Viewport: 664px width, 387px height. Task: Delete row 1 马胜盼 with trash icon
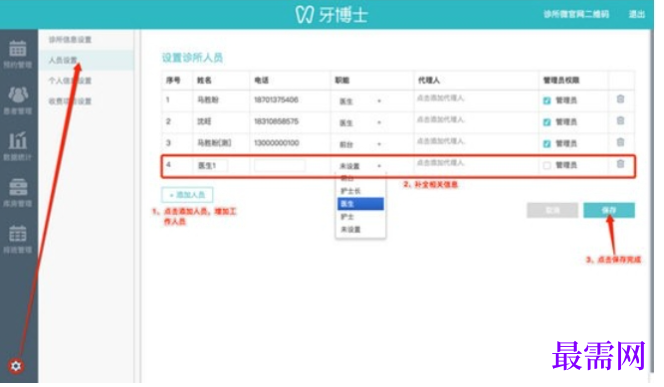coord(620,99)
